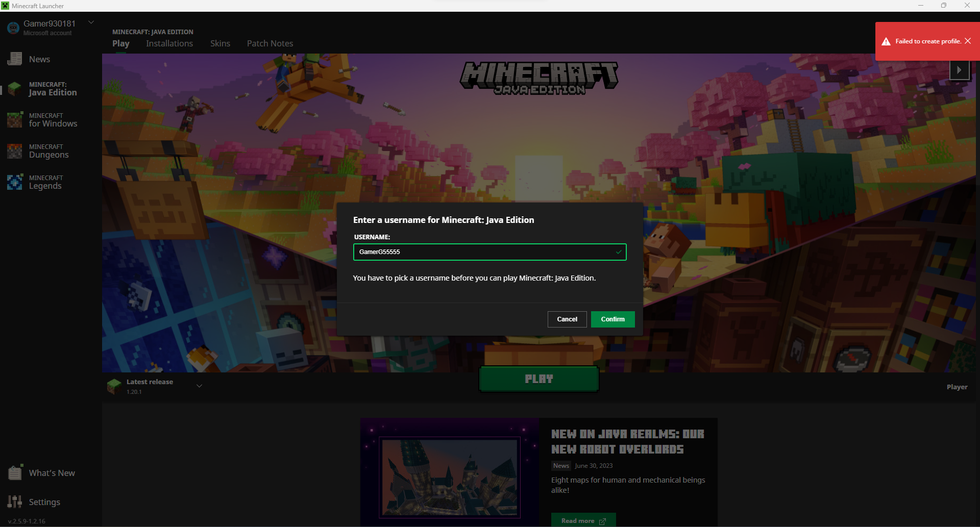Click the 'You have to pick a username' message
This screenshot has width=980, height=527.
[x=474, y=278]
